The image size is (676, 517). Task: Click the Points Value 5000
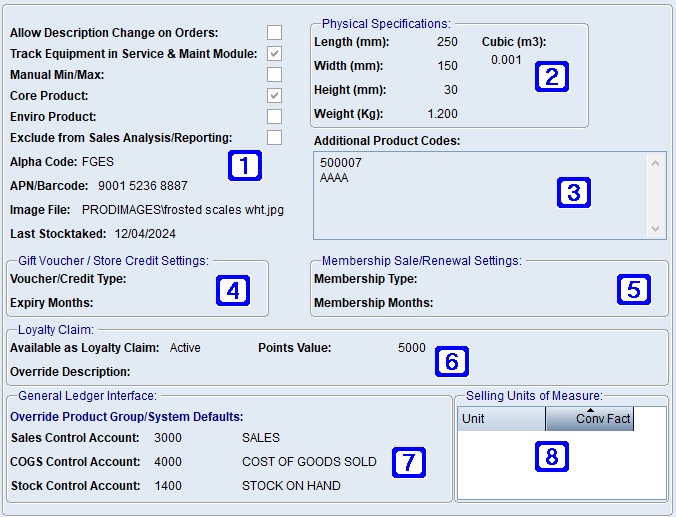click(x=412, y=348)
